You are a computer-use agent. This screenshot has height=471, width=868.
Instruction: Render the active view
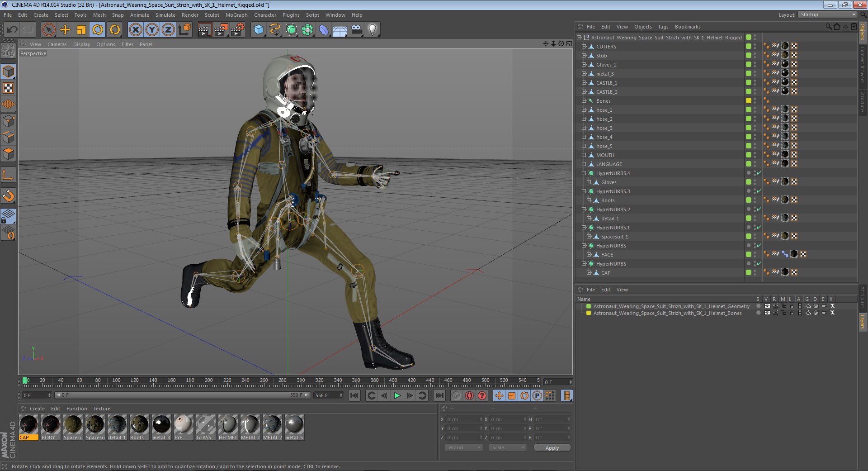click(204, 30)
